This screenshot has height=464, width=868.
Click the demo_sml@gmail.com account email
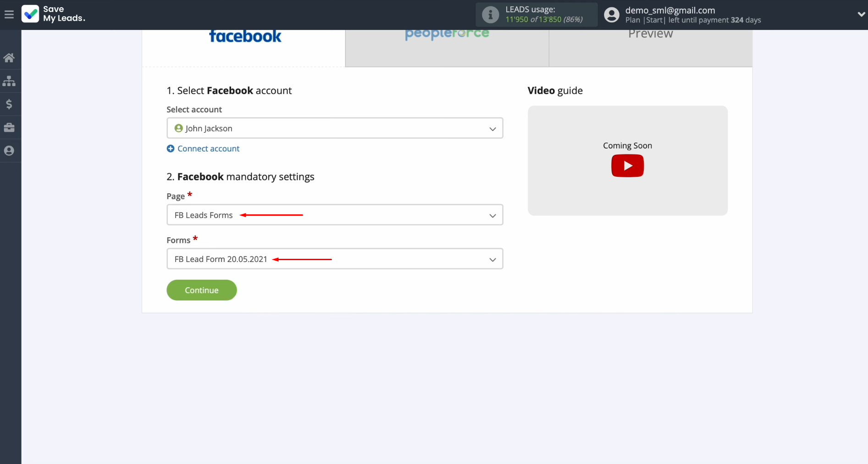click(x=670, y=10)
